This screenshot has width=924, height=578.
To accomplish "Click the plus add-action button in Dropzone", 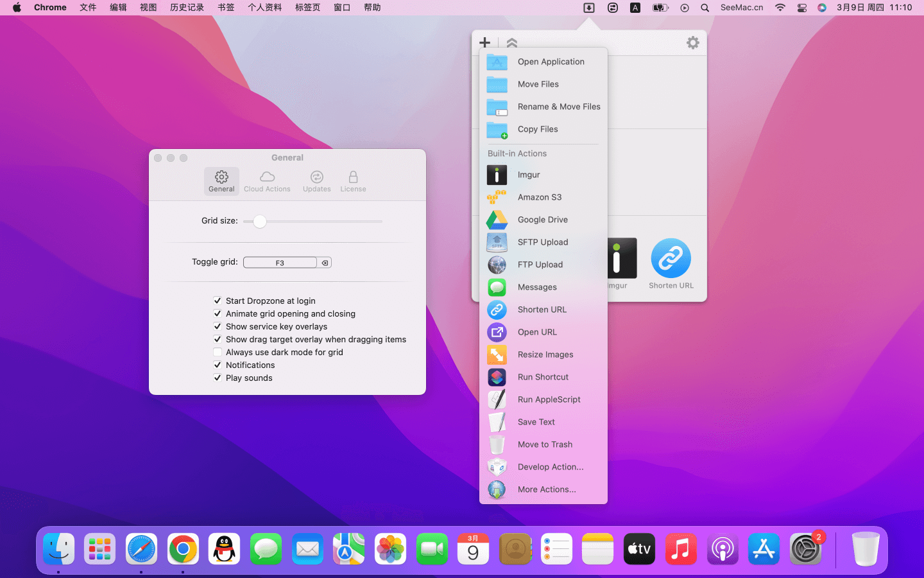I will [484, 42].
